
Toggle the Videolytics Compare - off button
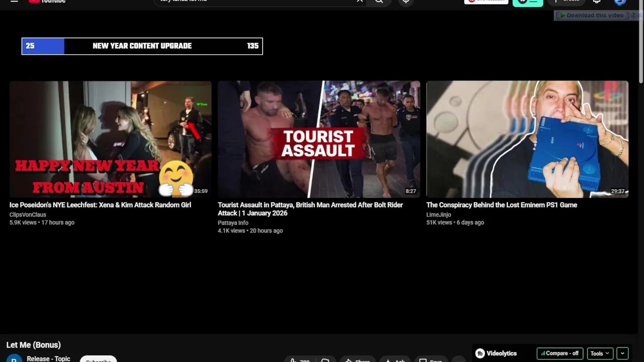click(559, 353)
